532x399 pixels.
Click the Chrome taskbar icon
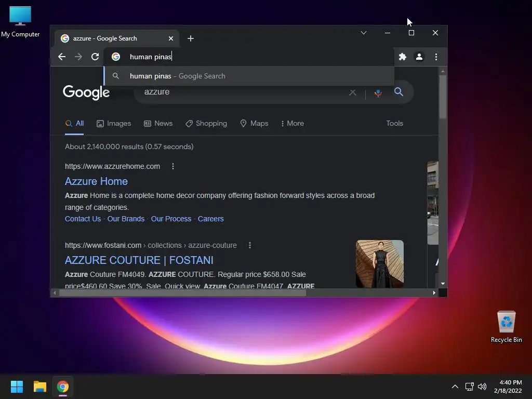63,387
